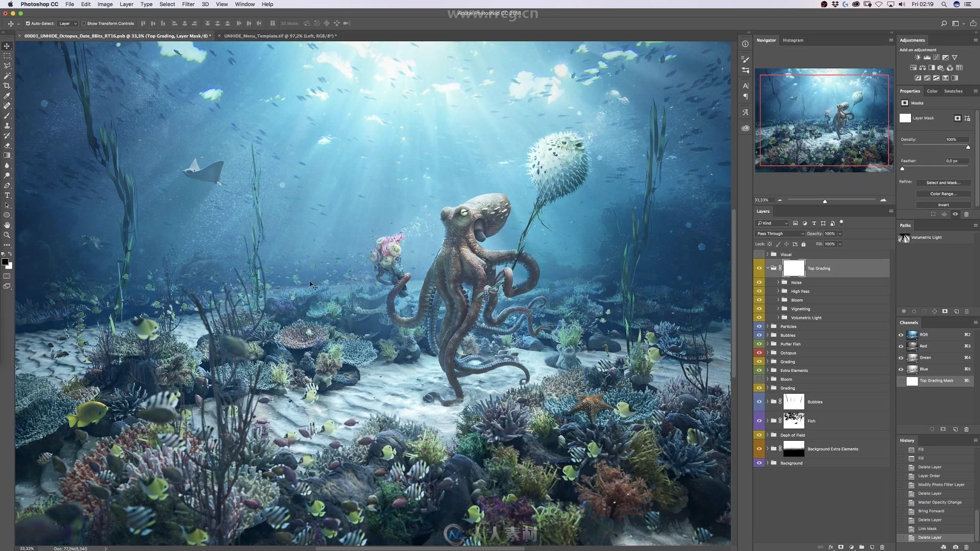Click the trash icon in Layers panel

883,547
